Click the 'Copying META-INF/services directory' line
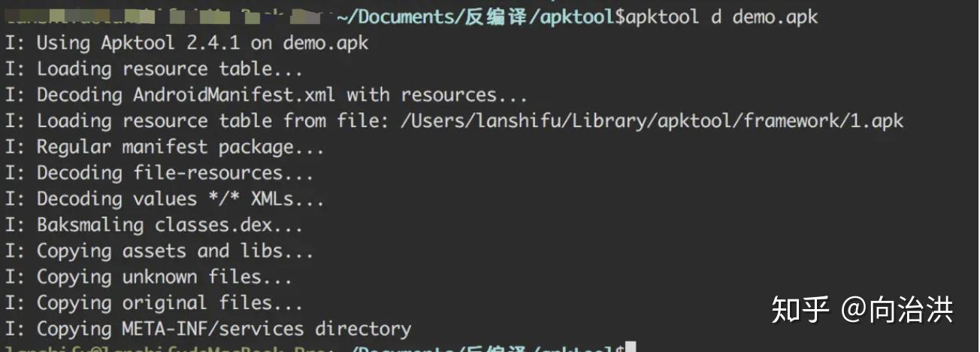The image size is (980, 352). pyautogui.click(x=208, y=329)
